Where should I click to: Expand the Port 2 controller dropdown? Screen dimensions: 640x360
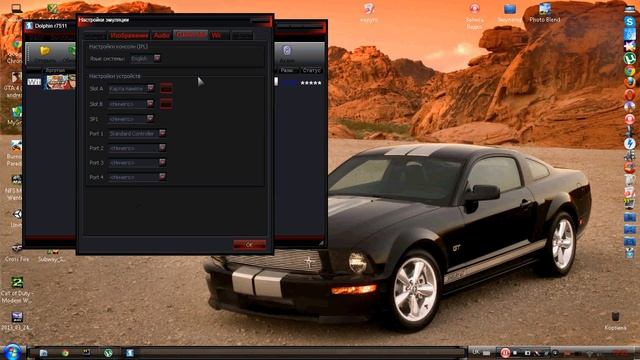click(137, 148)
